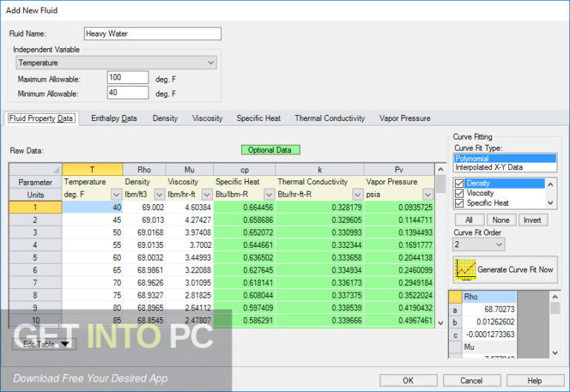Click the coefficients panel scroll down arrow
Screen dimensions: 570x392
coord(555,353)
